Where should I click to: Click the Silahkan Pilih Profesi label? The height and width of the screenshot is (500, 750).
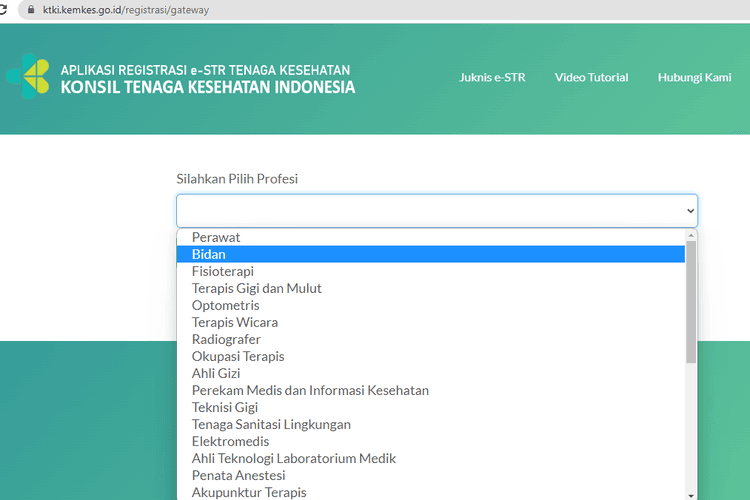237,179
